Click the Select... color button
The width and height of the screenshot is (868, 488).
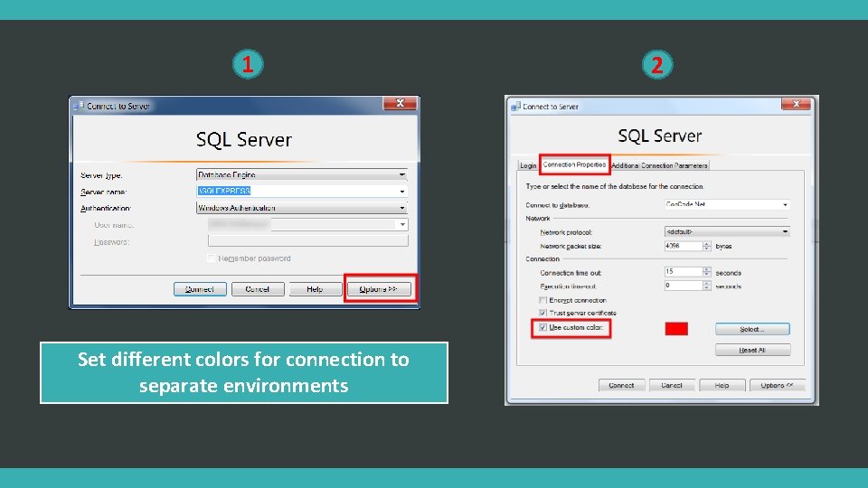point(752,329)
